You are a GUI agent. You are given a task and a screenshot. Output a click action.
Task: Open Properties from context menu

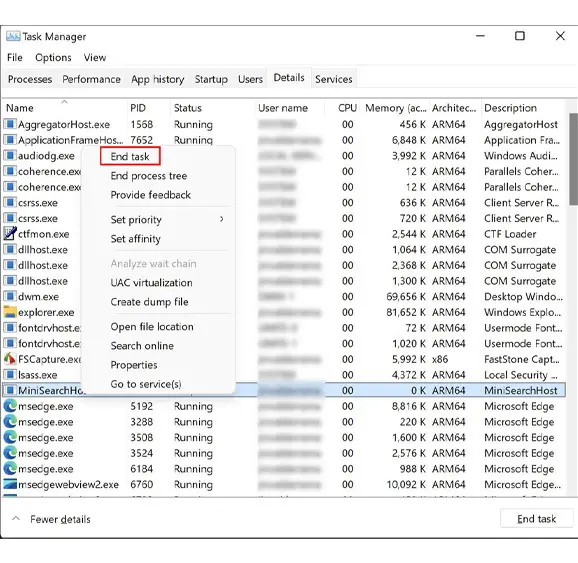pyautogui.click(x=134, y=365)
